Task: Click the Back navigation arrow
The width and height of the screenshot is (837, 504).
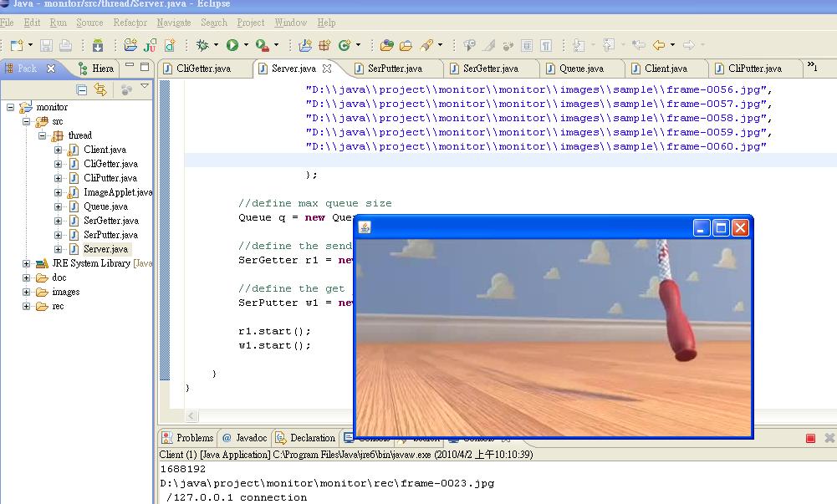Action: (659, 45)
